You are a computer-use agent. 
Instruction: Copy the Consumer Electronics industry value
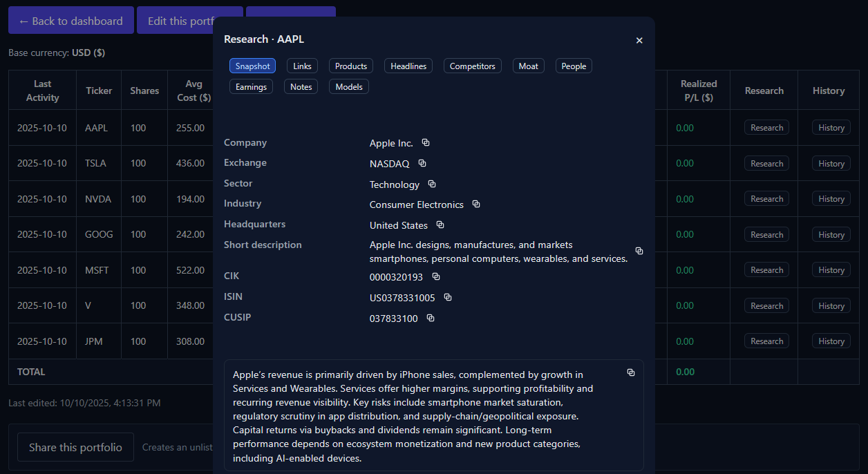[x=475, y=205]
